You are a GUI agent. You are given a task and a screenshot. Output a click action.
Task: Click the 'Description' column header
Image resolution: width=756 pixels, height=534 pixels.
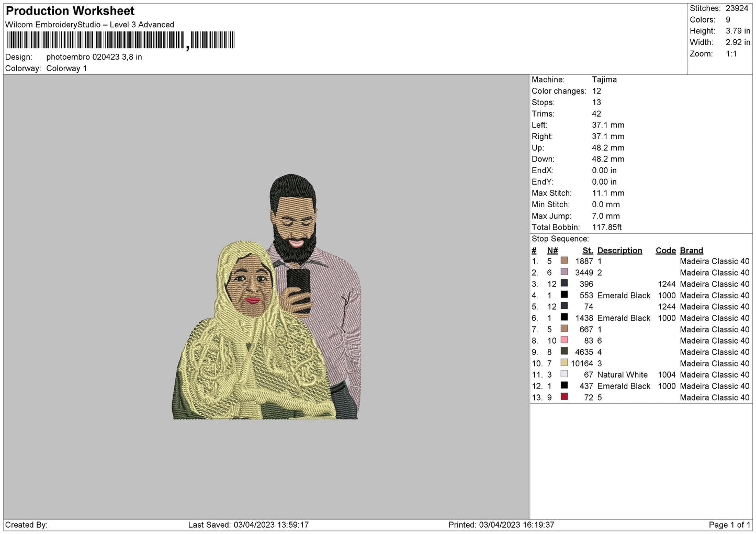coord(619,251)
